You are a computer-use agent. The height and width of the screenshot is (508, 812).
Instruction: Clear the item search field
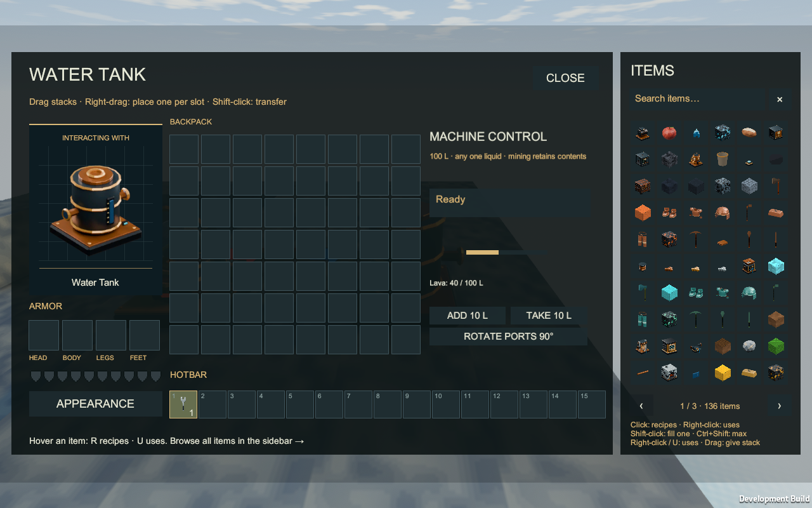point(780,99)
